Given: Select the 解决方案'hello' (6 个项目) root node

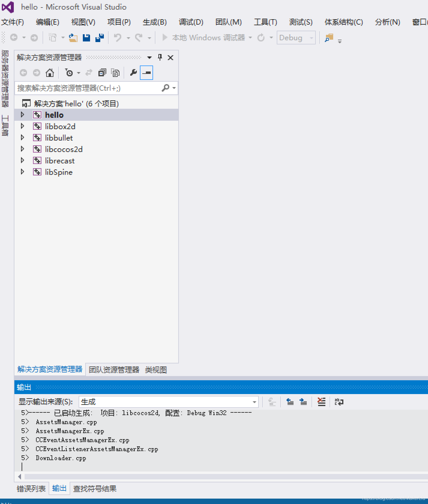Looking at the screenshot, I should 76,104.
